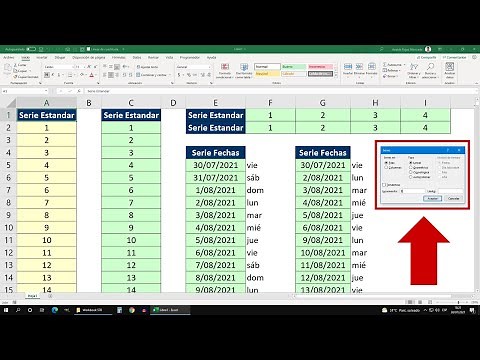Select the Geométrica type radio
This screenshot has height=360, width=480.
click(411, 167)
